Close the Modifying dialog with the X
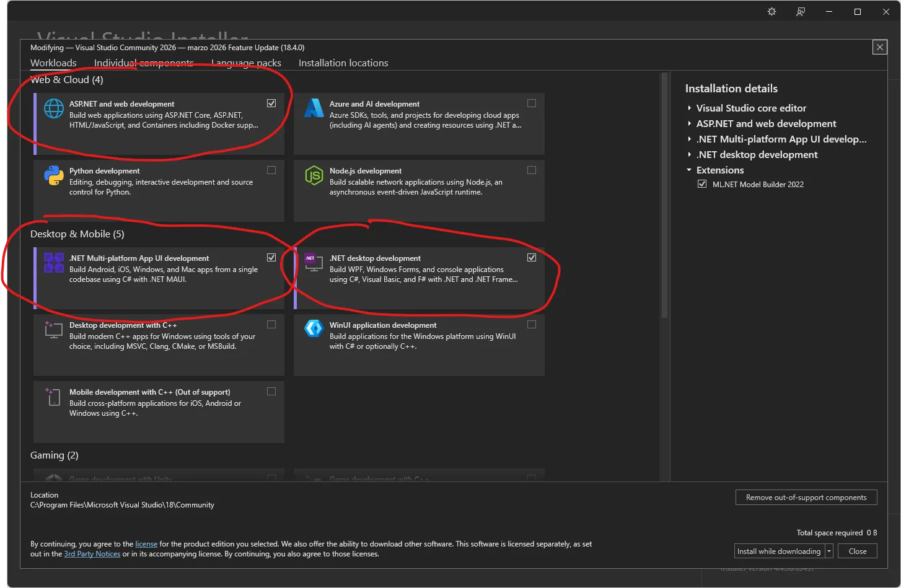The height and width of the screenshot is (588, 901). click(x=879, y=47)
